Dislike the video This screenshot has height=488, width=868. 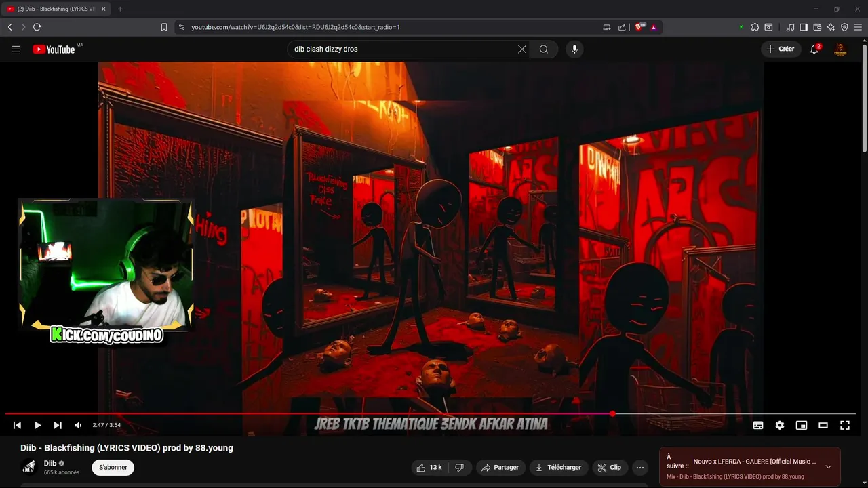460,467
